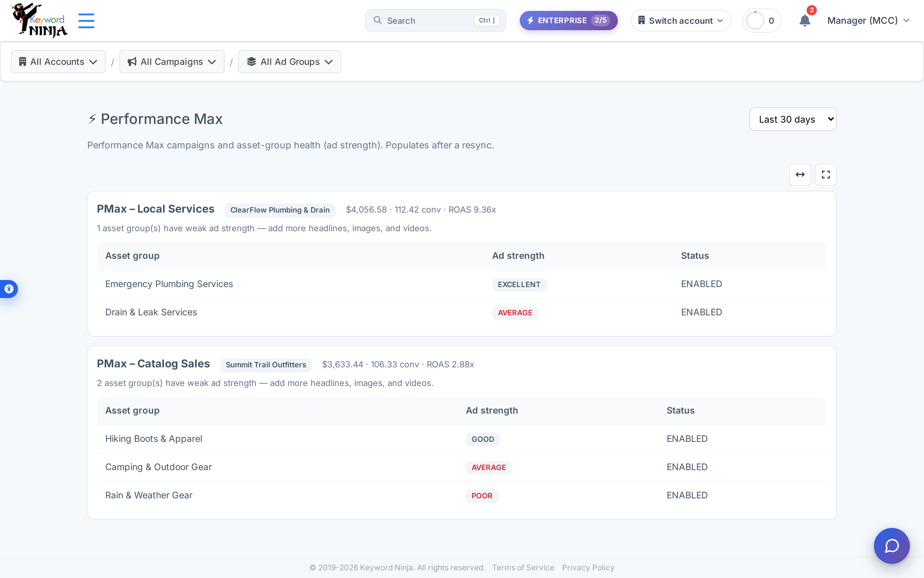
Task: Toggle full-width layout arrows icon
Action: click(x=800, y=175)
